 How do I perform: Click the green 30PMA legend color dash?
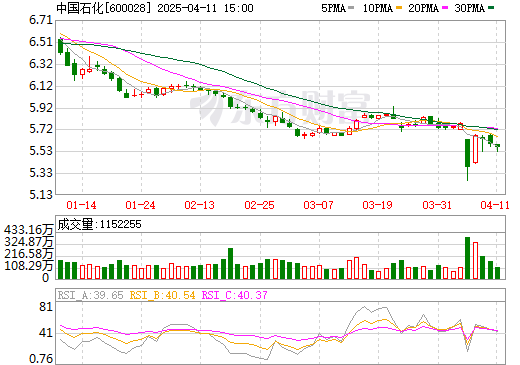491,8
